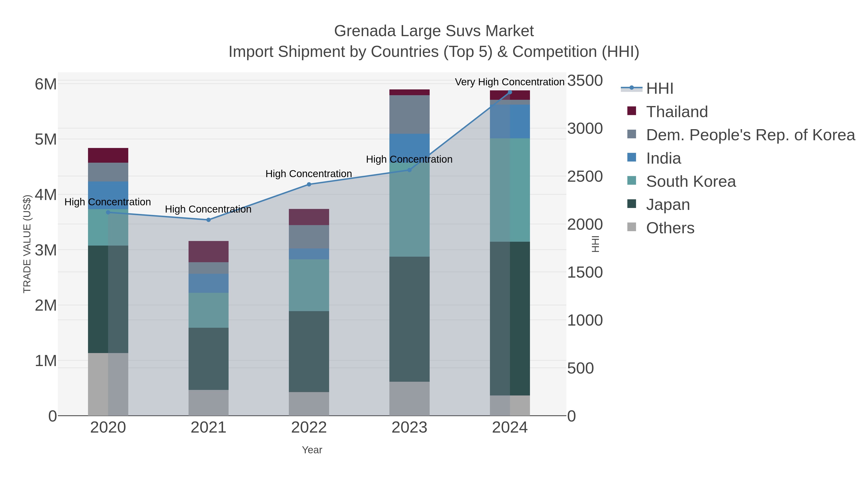Image resolution: width=868 pixels, height=488 pixels.
Task: Click the Japan legend color swatch
Action: pyautogui.click(x=631, y=204)
